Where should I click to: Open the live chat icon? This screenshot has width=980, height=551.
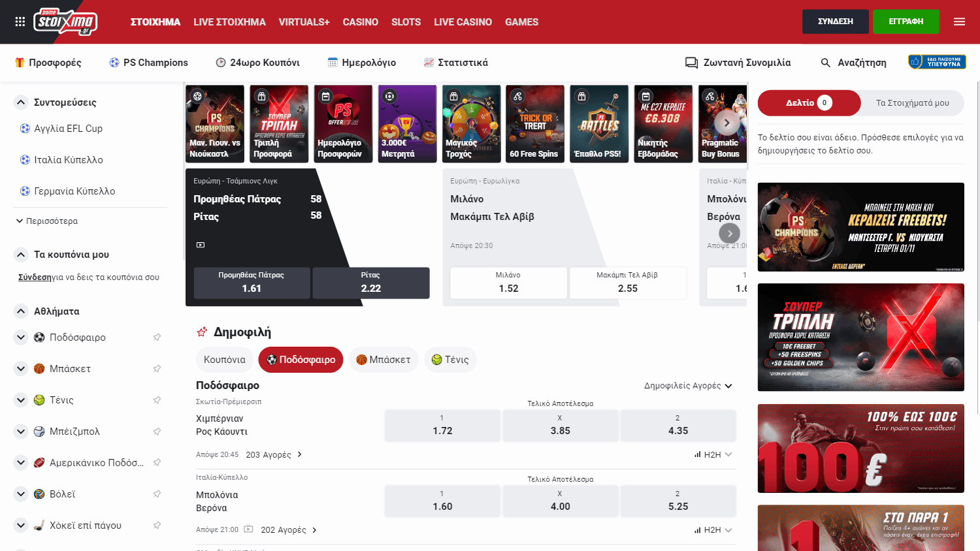(x=691, y=63)
